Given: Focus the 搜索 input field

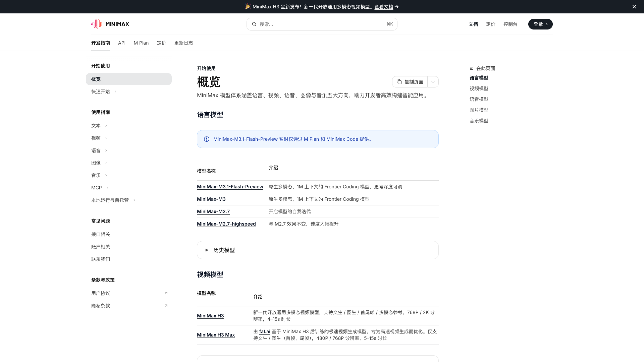Looking at the screenshot, I should [322, 24].
